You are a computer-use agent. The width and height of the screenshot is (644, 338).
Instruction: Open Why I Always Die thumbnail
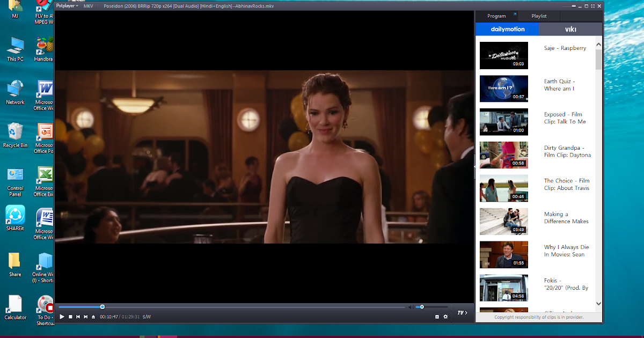coord(503,255)
